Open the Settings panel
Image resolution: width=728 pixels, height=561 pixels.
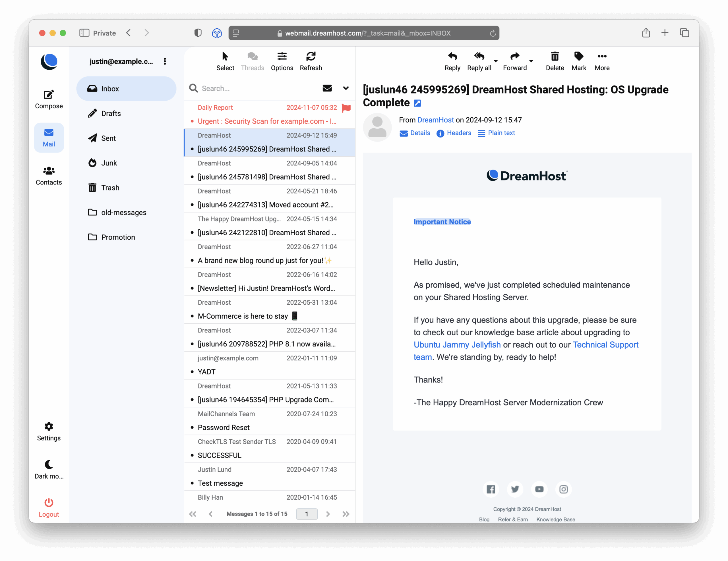49,431
